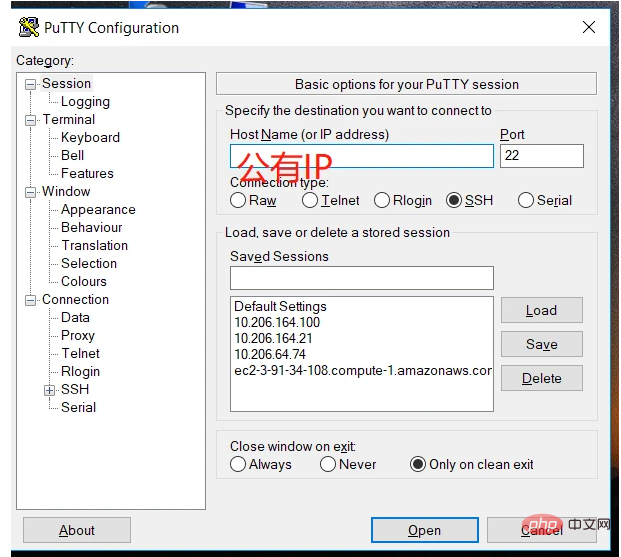The height and width of the screenshot is (557, 621).
Task: Collapse the Session category tree node
Action: coord(31,84)
